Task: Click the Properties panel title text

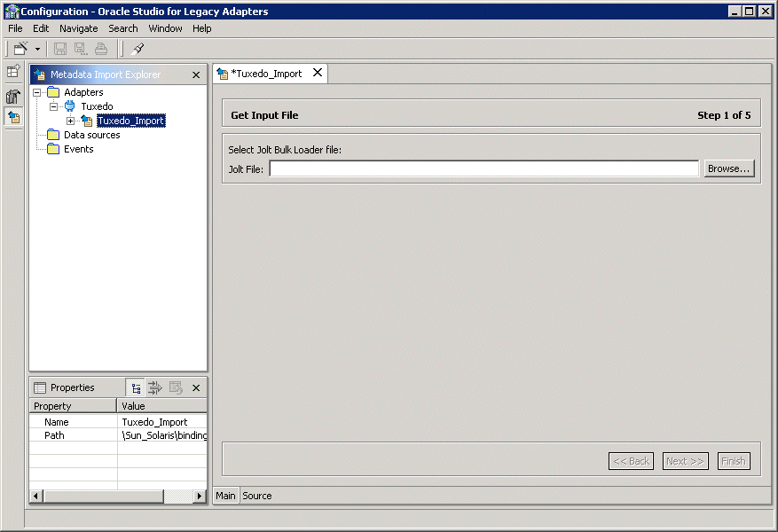Action: tap(73, 387)
